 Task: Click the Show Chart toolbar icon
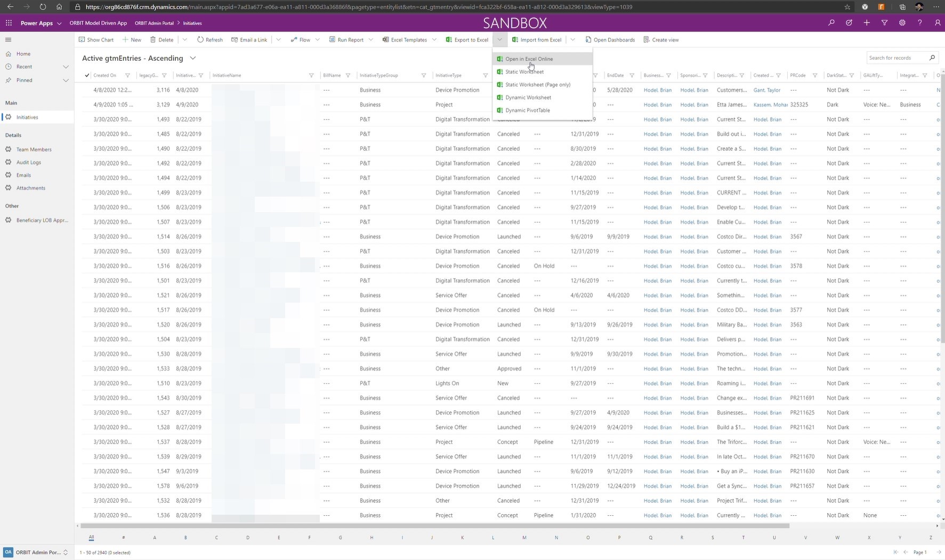tap(82, 40)
